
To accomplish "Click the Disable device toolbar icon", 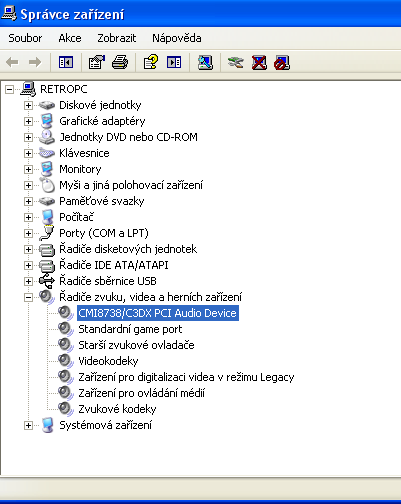I will (282, 62).
